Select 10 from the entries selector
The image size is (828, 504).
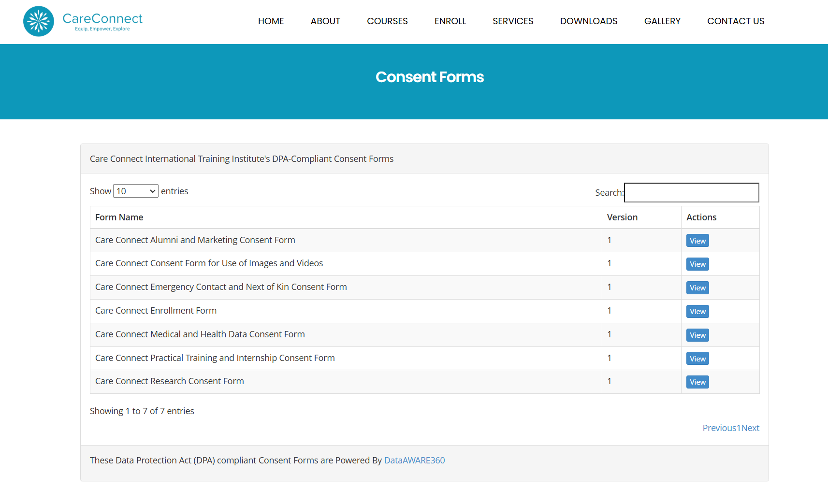[x=135, y=191]
